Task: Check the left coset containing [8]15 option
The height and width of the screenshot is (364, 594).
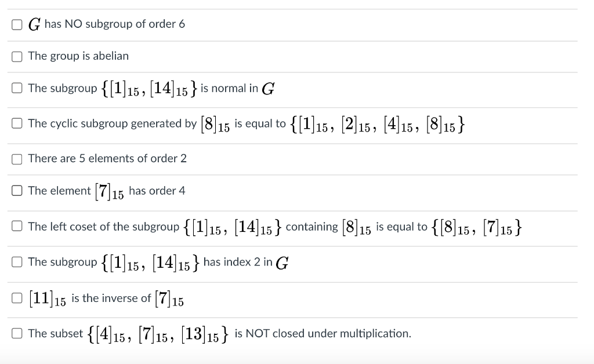Action: [x=17, y=226]
